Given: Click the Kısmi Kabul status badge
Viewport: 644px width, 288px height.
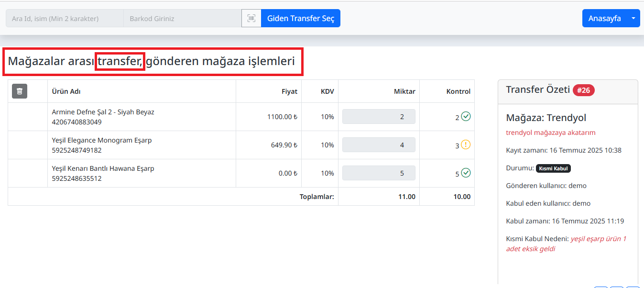Looking at the screenshot, I should (x=553, y=168).
